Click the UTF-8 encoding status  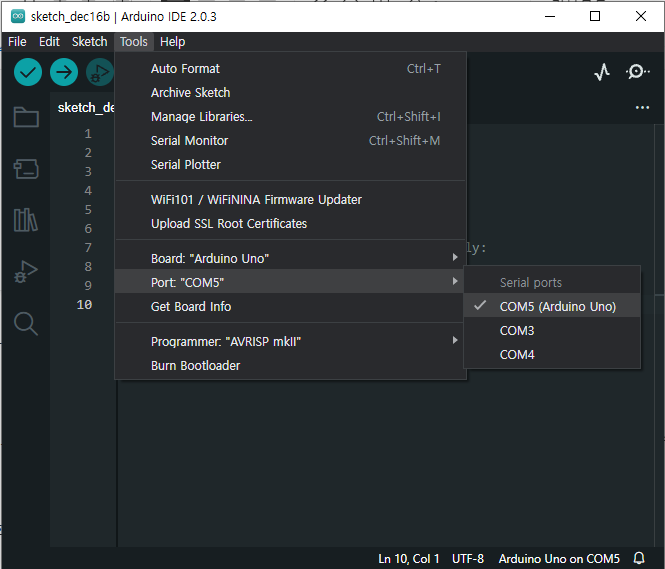point(468,558)
